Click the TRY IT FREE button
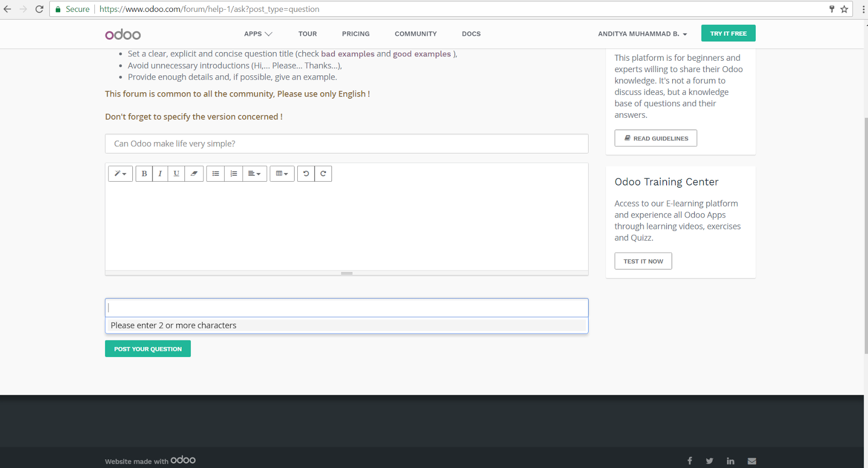Viewport: 868px width, 468px height. pos(729,33)
